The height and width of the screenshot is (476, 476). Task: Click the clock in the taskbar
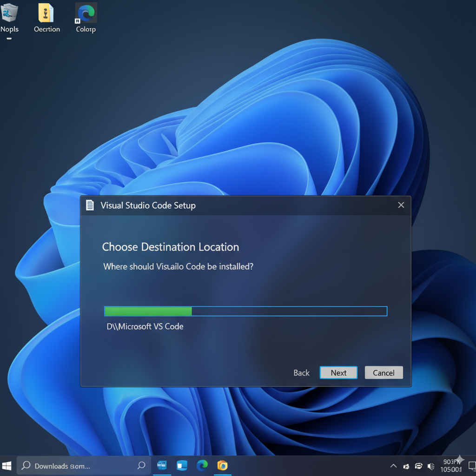451,466
